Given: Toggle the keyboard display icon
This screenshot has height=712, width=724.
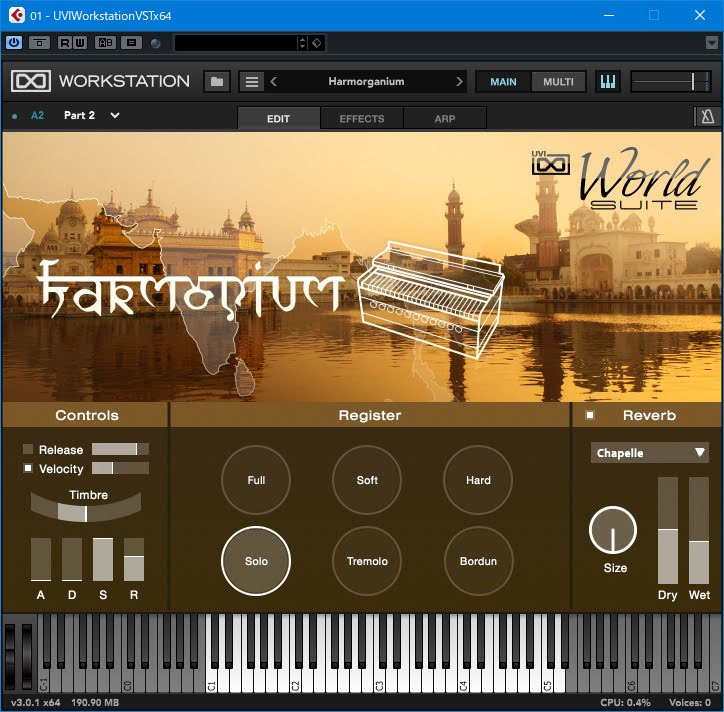Looking at the screenshot, I should click(x=608, y=82).
